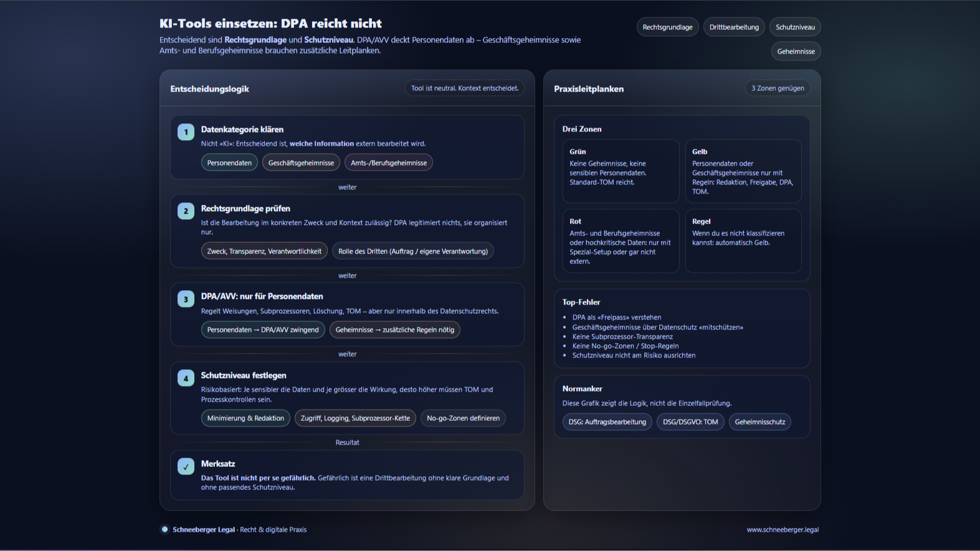Open the Rot zone card

621,241
